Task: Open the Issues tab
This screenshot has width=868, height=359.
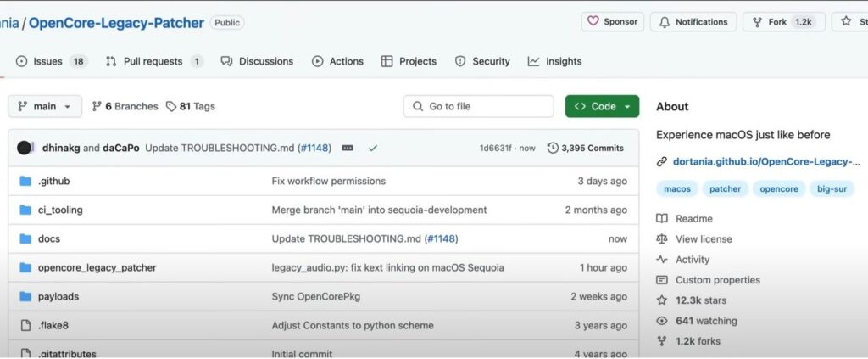Action: click(x=52, y=61)
